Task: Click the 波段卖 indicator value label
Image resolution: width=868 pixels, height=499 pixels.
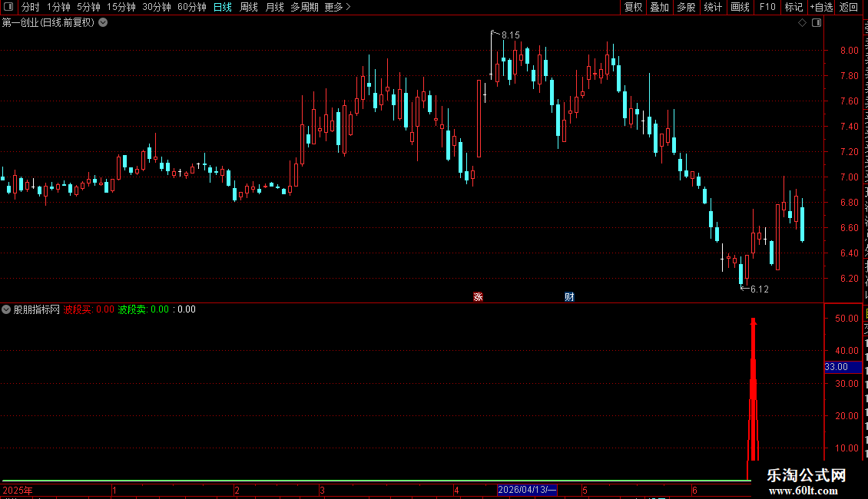Action: [x=144, y=309]
